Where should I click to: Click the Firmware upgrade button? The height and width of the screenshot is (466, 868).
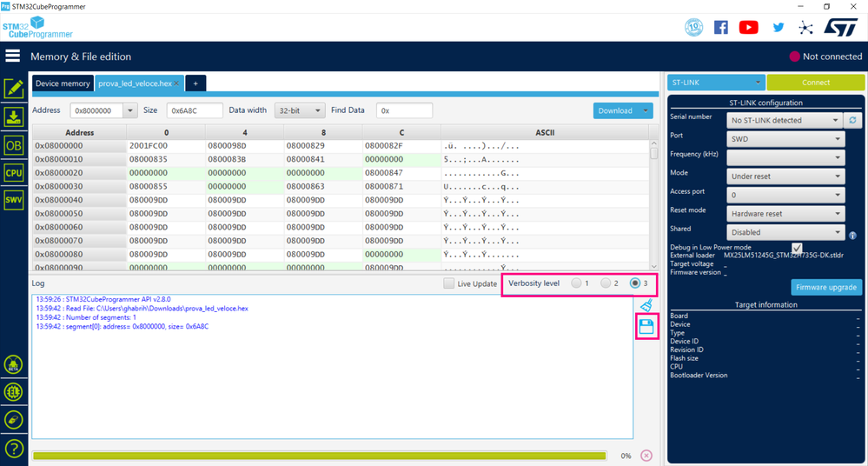(x=826, y=287)
